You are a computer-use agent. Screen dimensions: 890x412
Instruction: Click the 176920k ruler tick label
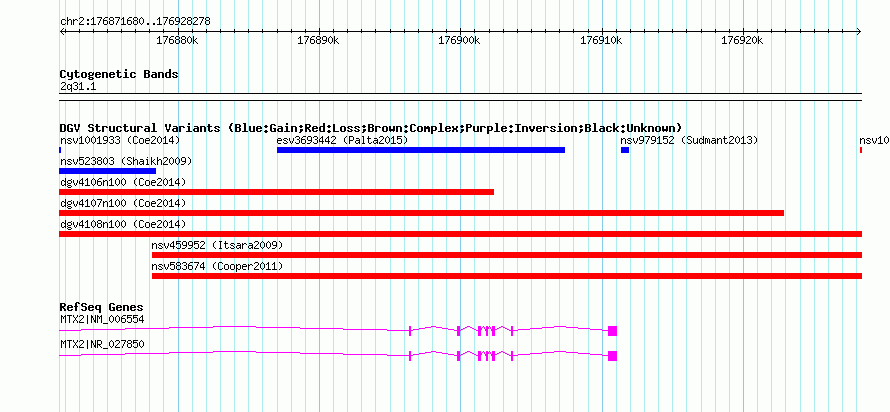coord(742,41)
